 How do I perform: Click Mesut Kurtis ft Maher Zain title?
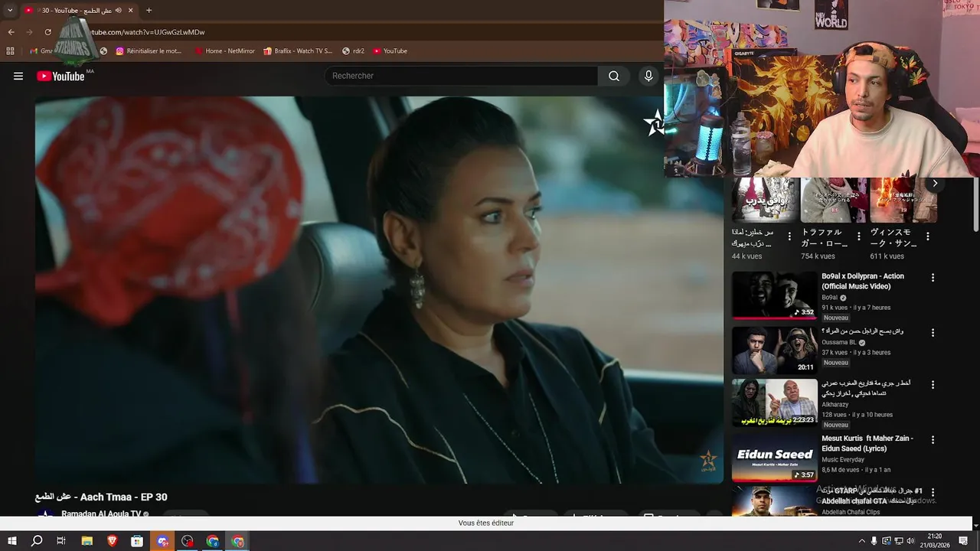tap(867, 443)
